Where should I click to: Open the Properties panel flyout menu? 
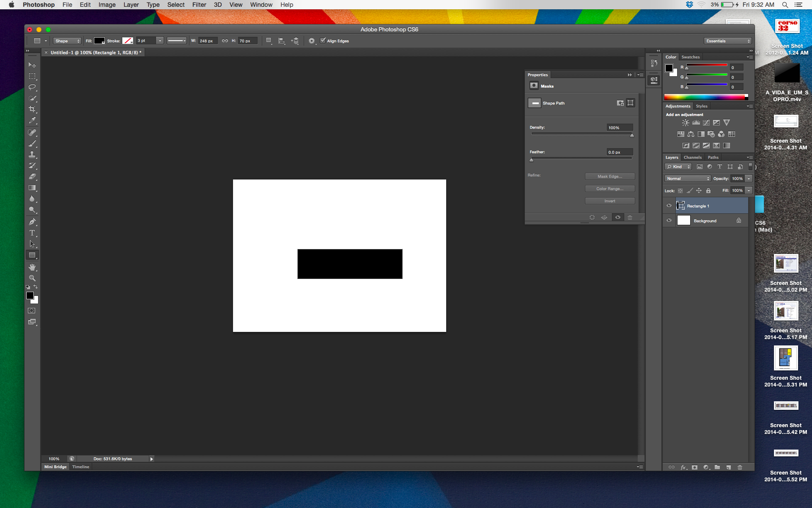[640, 75]
